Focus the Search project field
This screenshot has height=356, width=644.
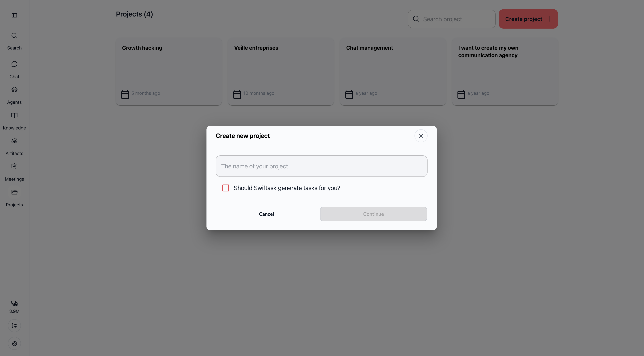point(452,19)
